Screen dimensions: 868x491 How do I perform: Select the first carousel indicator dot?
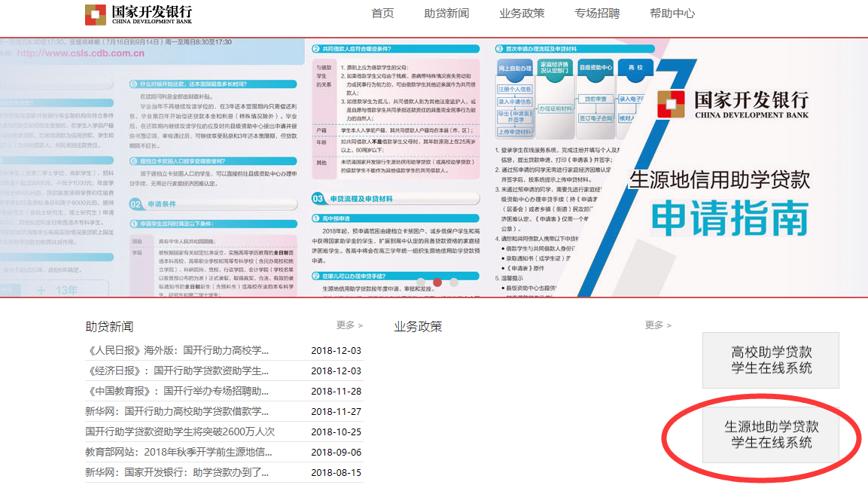pos(421,283)
